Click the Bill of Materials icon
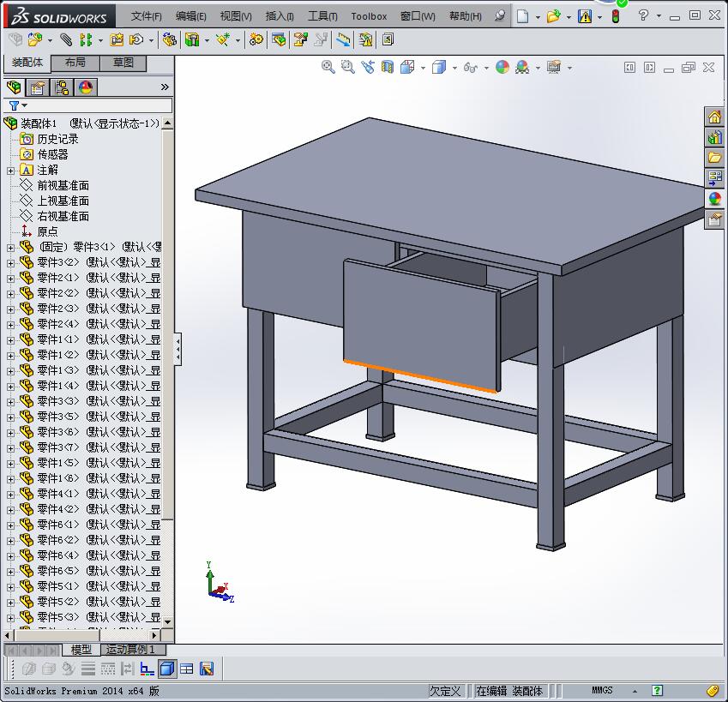Viewport: 728px width, 702px height. [x=279, y=40]
